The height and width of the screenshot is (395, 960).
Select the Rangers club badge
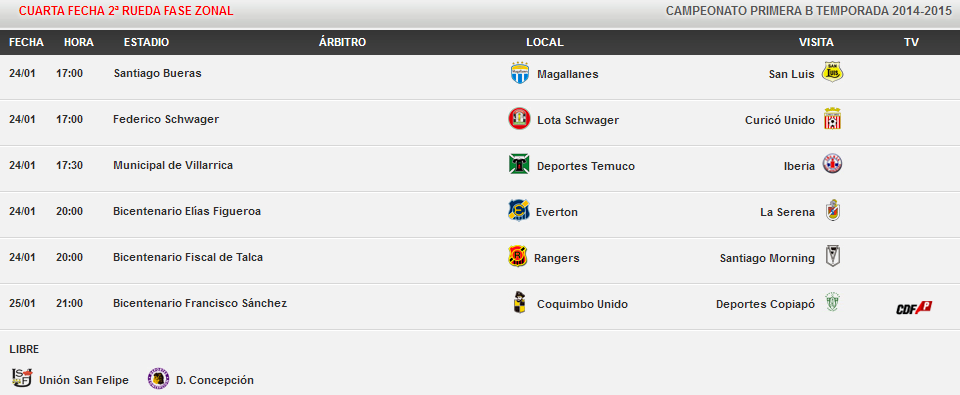pos(518,256)
